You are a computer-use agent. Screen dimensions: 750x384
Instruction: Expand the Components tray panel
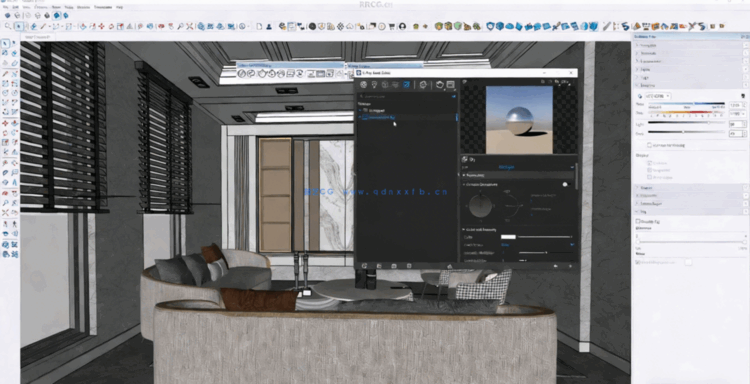coord(691,61)
